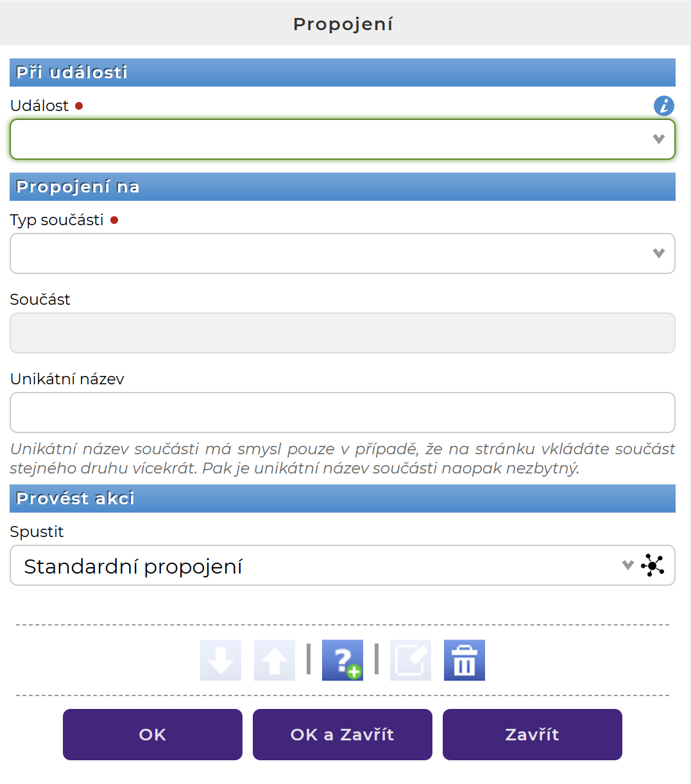The width and height of the screenshot is (691, 784).
Task: Click the greyed-out Součást field
Action: pyautogui.click(x=342, y=333)
